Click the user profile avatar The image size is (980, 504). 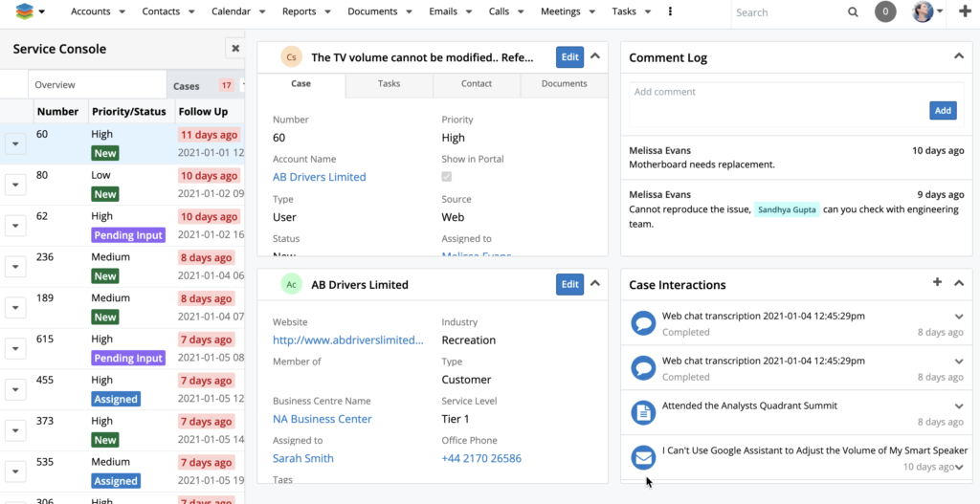[923, 11]
